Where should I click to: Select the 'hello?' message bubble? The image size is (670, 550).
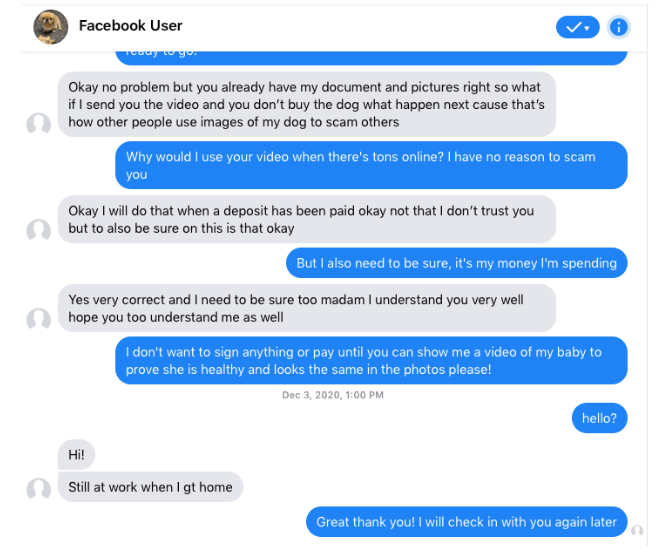pyautogui.click(x=599, y=418)
